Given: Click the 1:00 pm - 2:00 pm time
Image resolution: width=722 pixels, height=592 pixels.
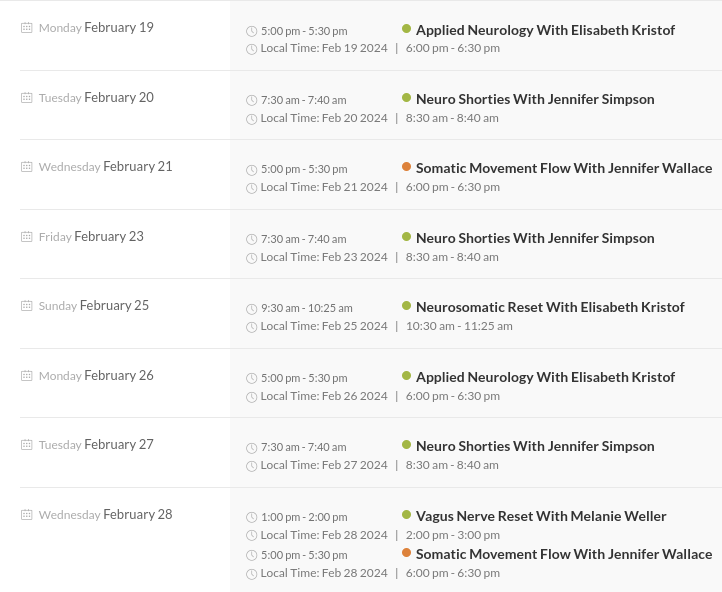Looking at the screenshot, I should [x=304, y=517].
